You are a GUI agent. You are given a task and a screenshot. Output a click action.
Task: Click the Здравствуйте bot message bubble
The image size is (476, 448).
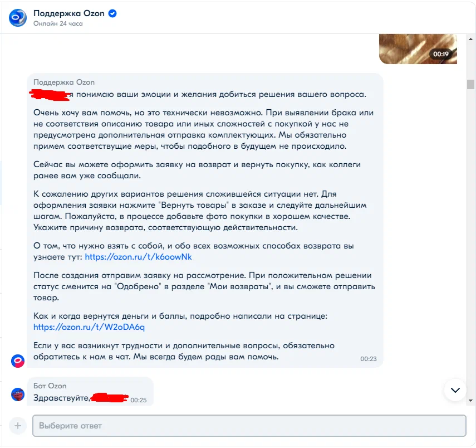[90, 392]
